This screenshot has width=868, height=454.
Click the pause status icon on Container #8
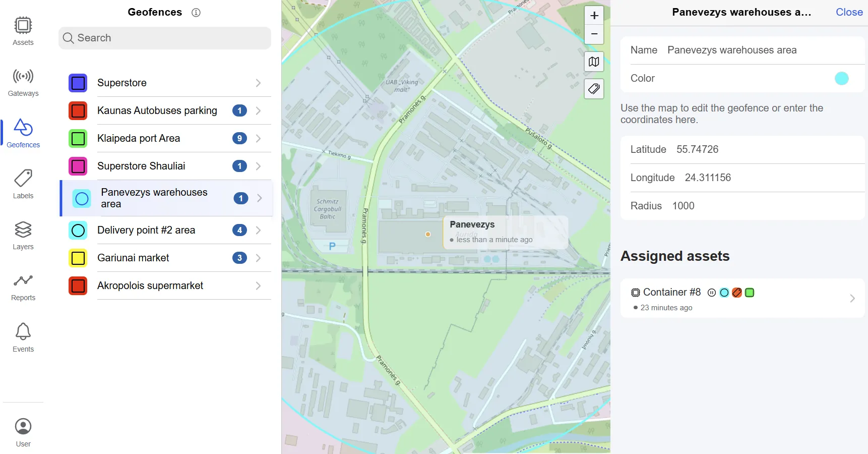pyautogui.click(x=712, y=293)
